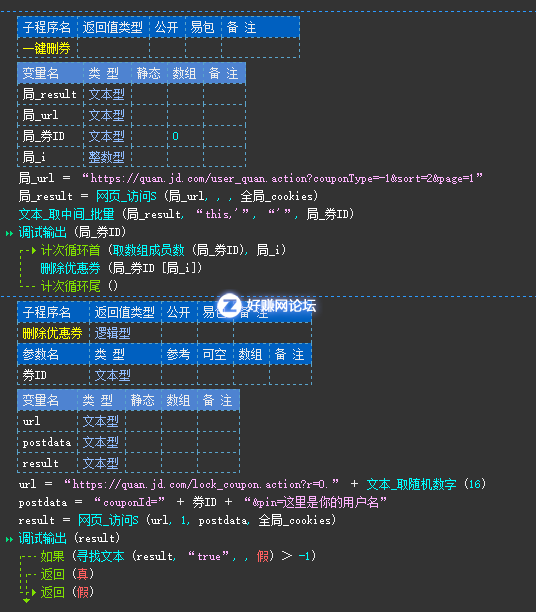Click the 寻找文本 function call
This screenshot has height=612, width=536.
click(x=100, y=556)
